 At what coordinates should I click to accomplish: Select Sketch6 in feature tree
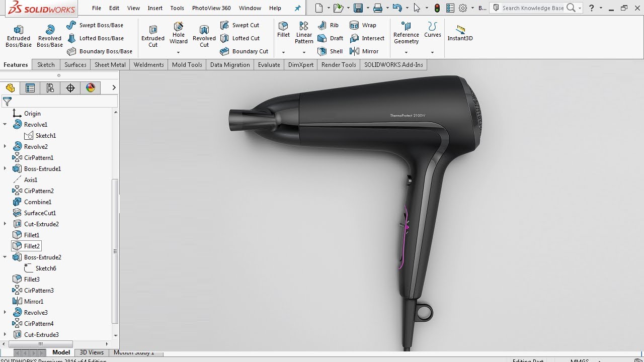click(40, 268)
